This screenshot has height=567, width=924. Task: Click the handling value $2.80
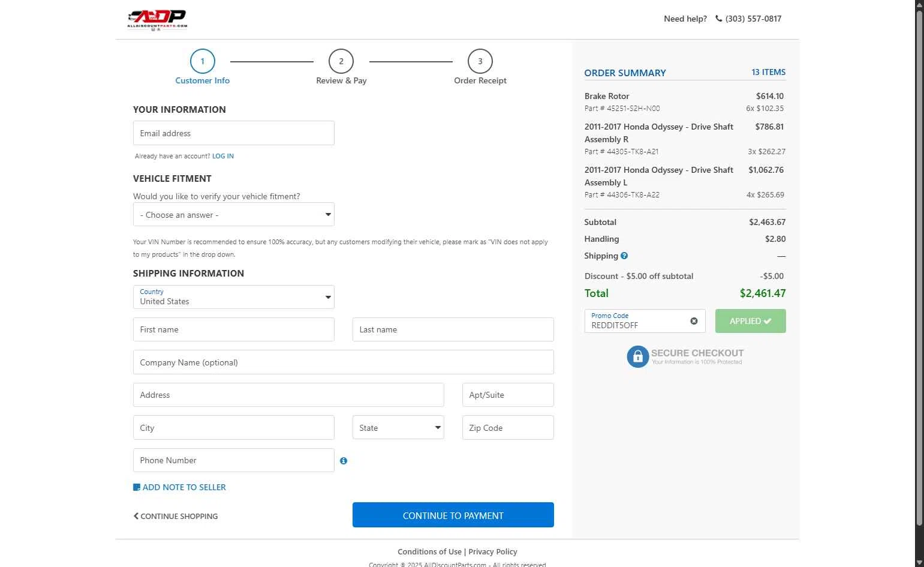775,239
